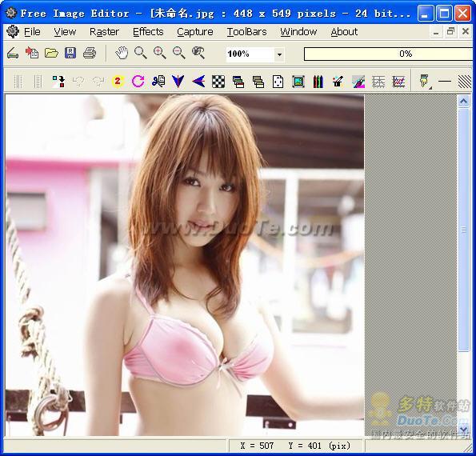Click the scissors cut-and-copy icon

coord(158,82)
